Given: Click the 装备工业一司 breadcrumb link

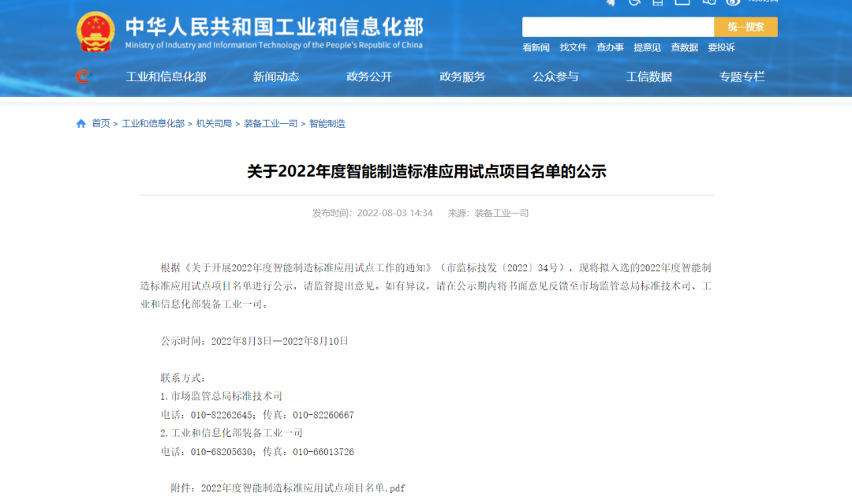Looking at the screenshot, I should click(x=271, y=124).
